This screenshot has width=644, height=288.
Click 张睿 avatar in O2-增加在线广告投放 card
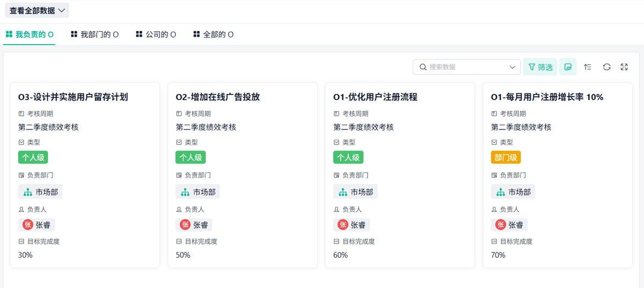tap(185, 225)
